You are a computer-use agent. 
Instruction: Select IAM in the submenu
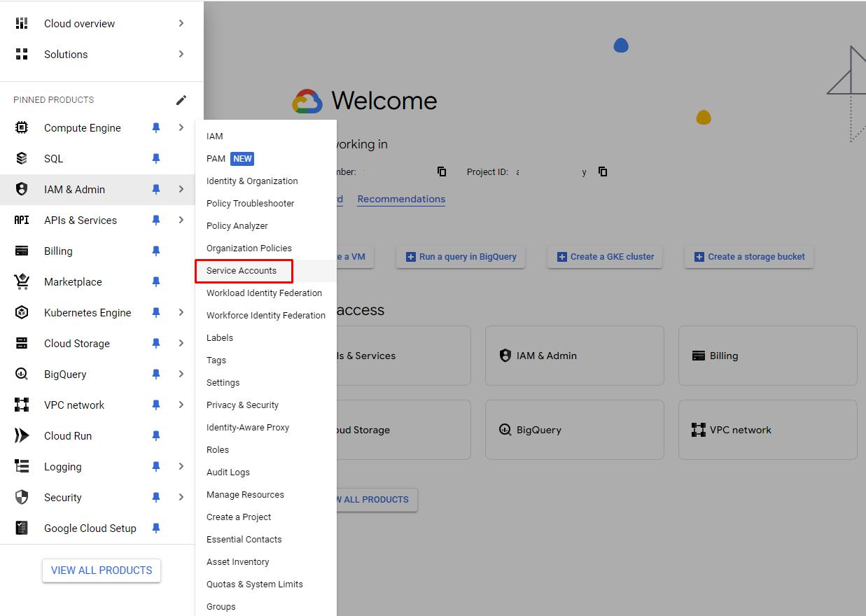pos(266,136)
